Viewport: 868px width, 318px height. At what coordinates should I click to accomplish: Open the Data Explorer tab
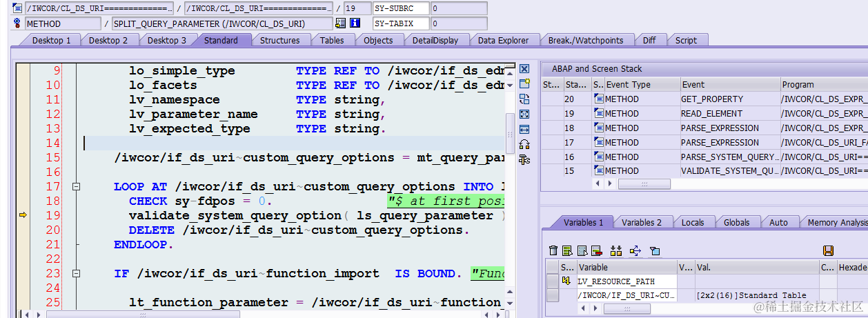503,40
